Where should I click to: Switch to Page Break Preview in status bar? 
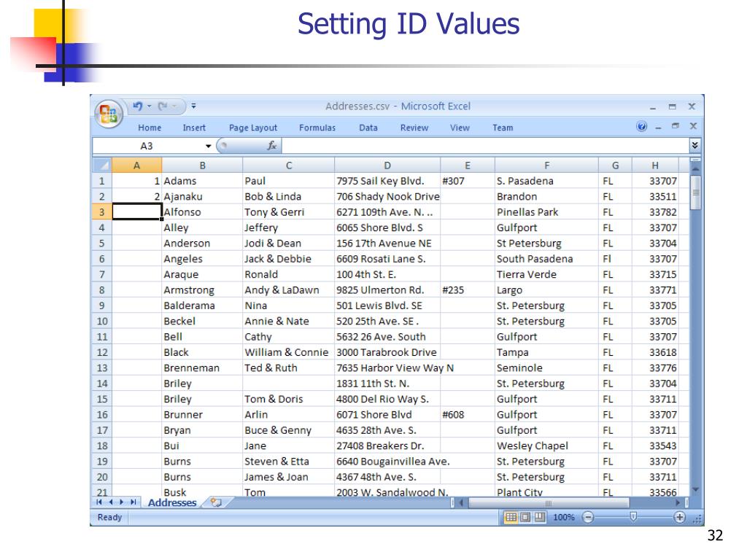[540, 517]
